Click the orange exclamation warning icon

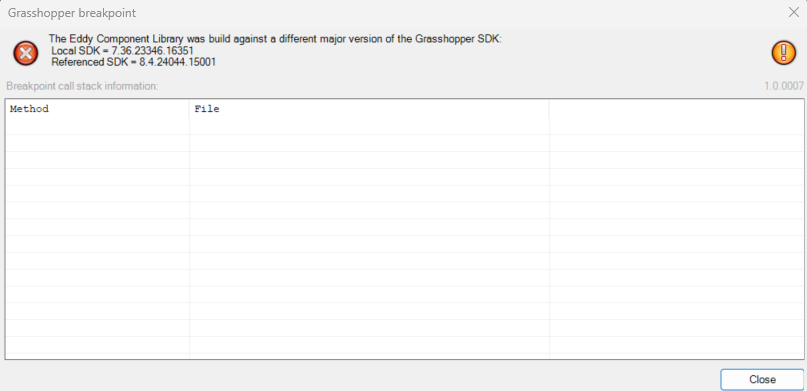(x=784, y=53)
